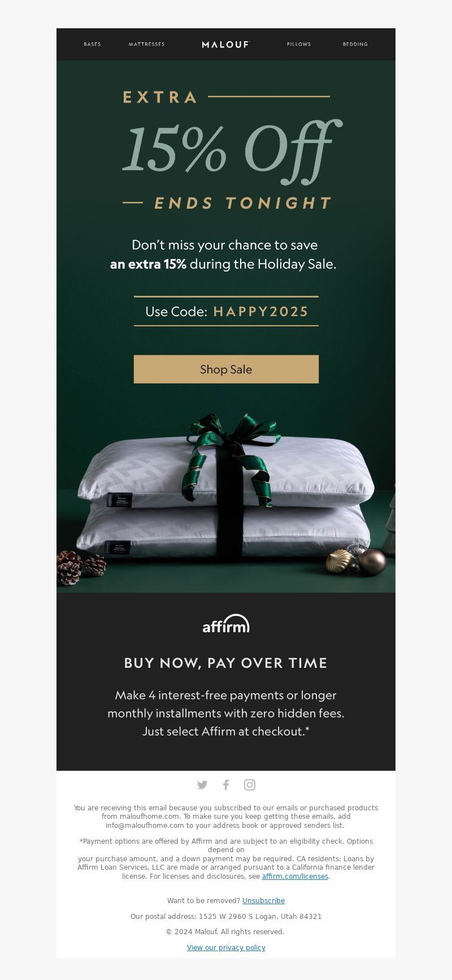Open the Pillows navigation item
Screen dimensions: 452x980
(299, 44)
